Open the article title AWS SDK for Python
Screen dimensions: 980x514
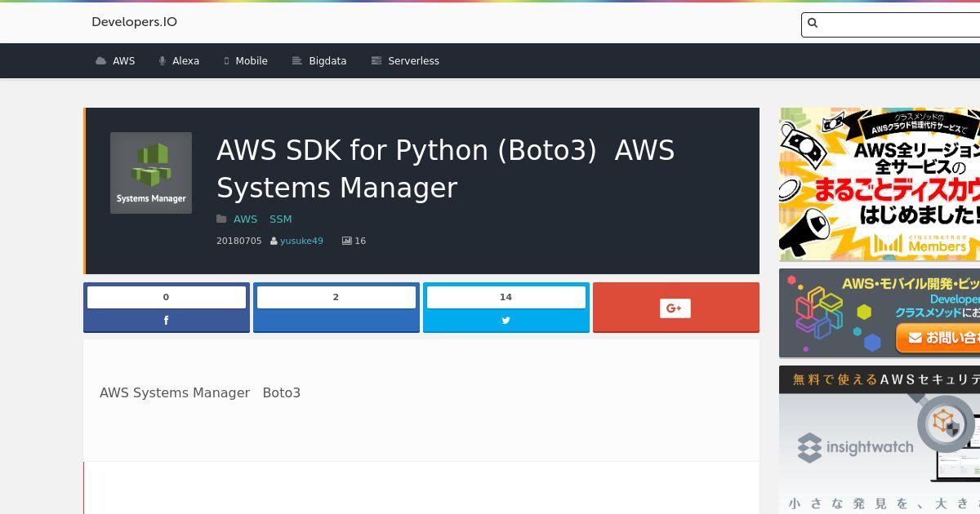click(x=445, y=169)
